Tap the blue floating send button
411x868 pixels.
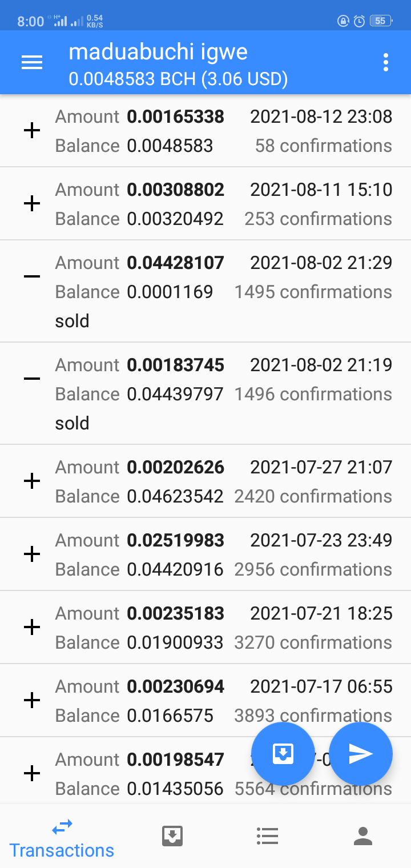click(361, 754)
